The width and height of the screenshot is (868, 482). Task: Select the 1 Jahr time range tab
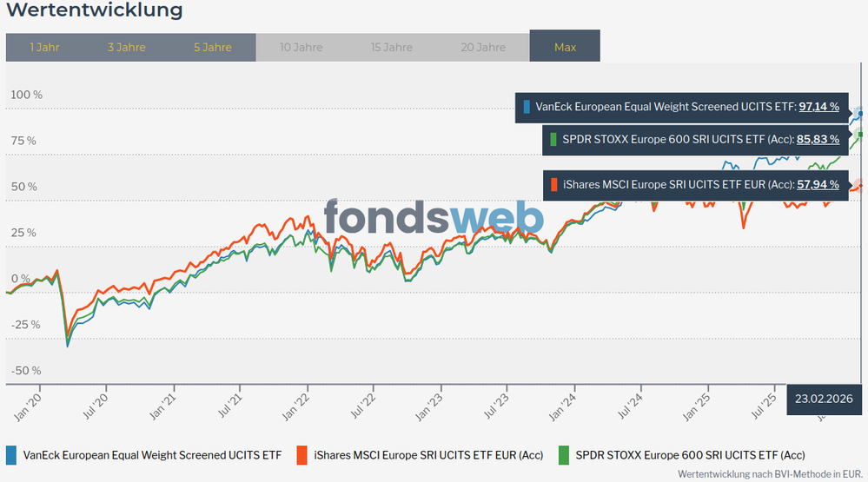point(44,47)
